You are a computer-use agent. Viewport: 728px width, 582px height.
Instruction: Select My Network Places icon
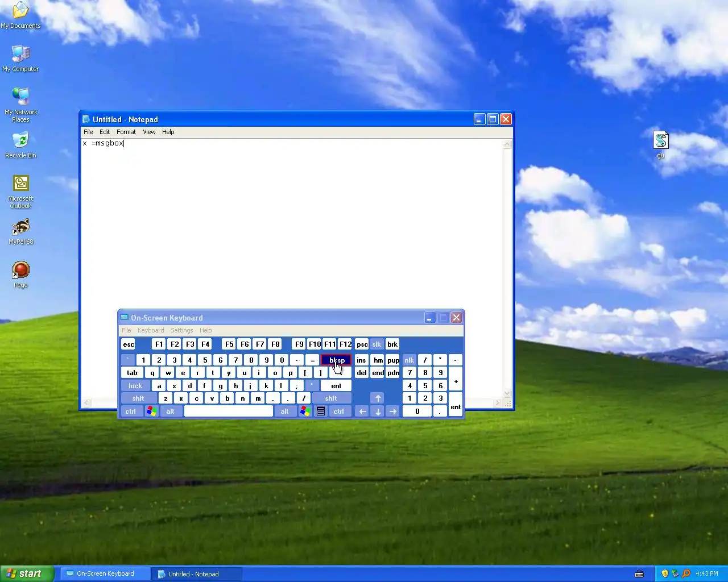coord(20,105)
